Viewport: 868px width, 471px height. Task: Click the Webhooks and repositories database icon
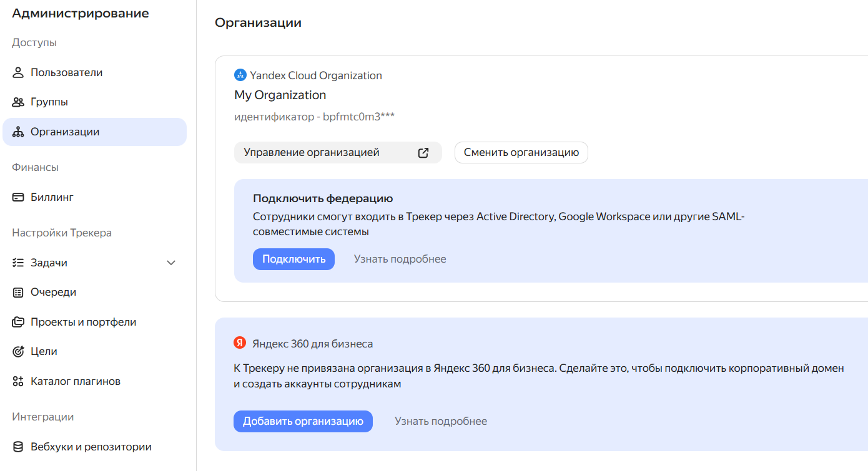click(x=18, y=447)
